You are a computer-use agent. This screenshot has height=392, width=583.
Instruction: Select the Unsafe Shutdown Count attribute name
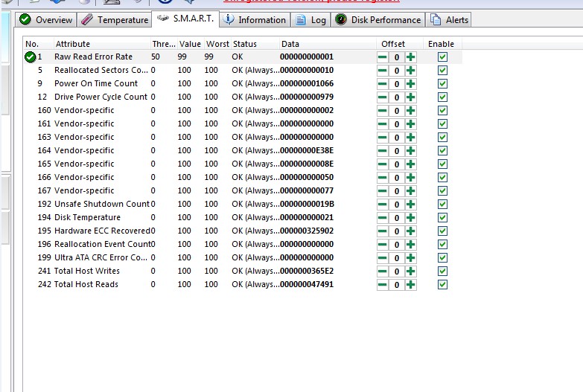(102, 204)
